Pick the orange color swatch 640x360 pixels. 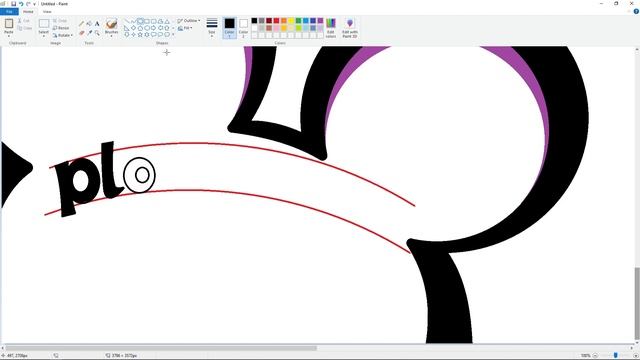pyautogui.click(x=284, y=20)
